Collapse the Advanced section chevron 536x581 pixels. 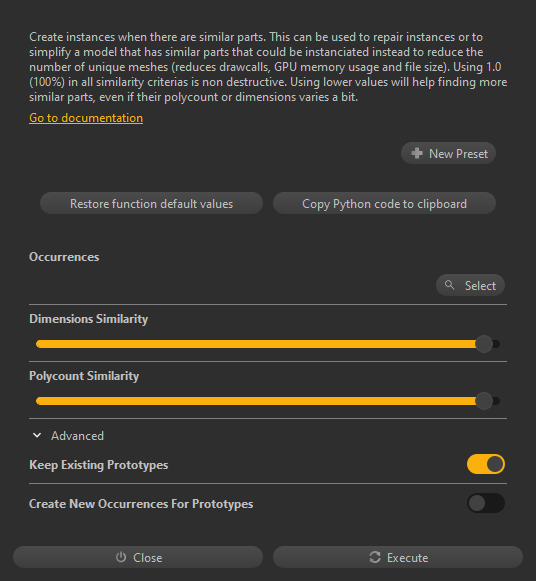[x=37, y=435]
